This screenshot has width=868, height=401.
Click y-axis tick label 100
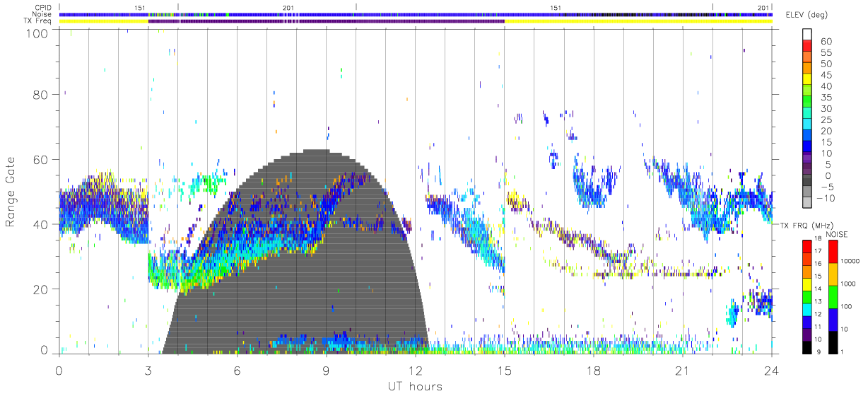36,33
